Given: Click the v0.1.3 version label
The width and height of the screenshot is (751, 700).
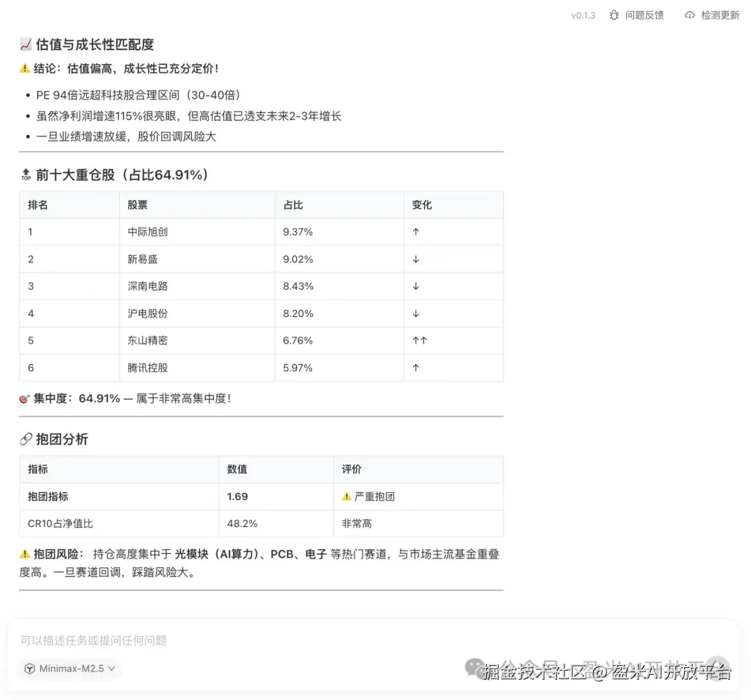Looking at the screenshot, I should point(582,15).
